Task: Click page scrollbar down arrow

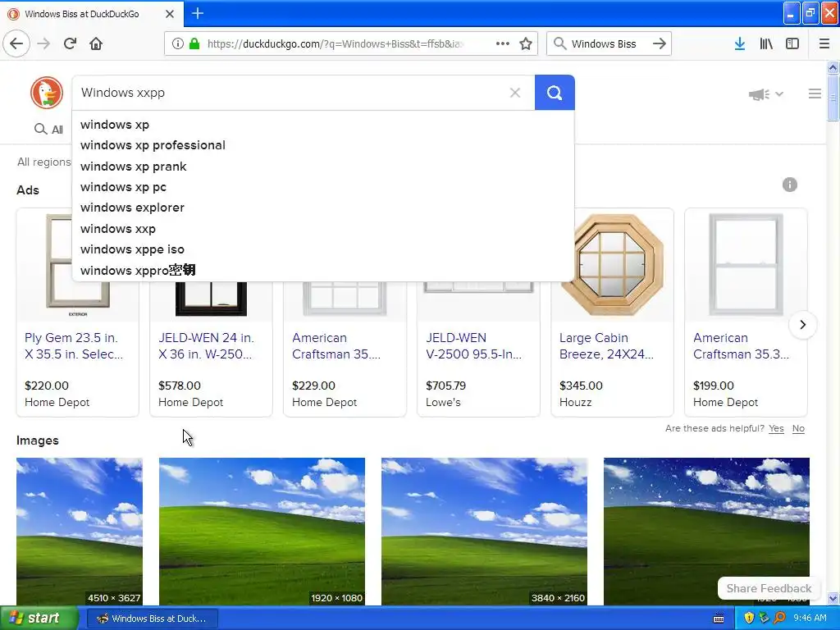Action: click(x=833, y=598)
